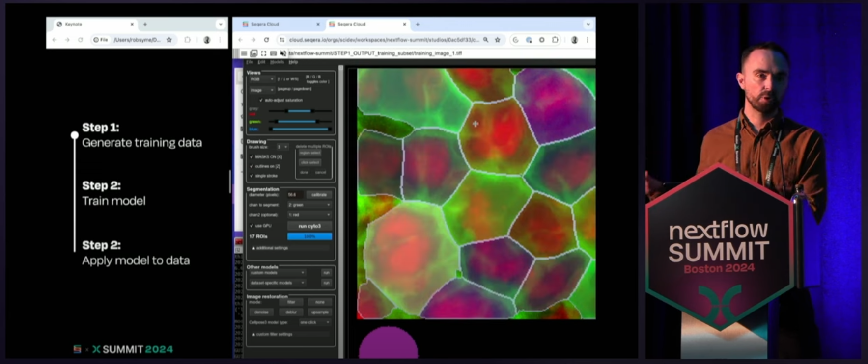Open profile avatar in Keynote browser window
The image size is (868, 364).
tap(207, 40)
